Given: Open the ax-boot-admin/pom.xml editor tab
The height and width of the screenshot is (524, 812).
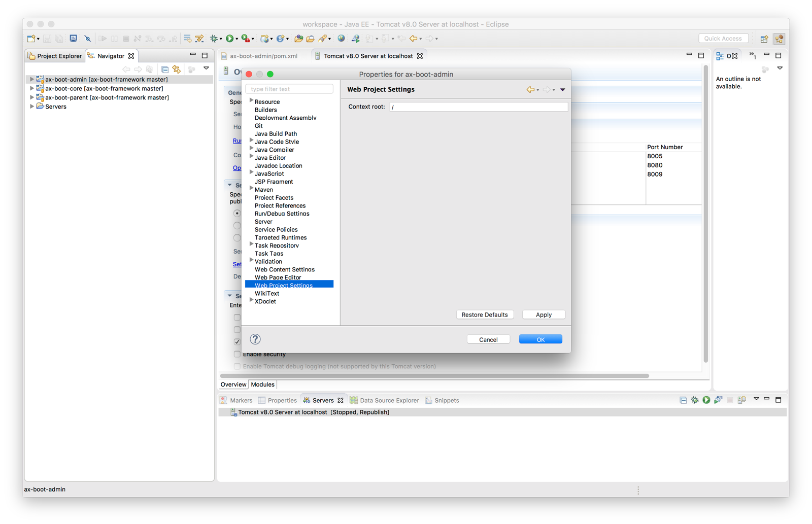Looking at the screenshot, I should (x=260, y=56).
